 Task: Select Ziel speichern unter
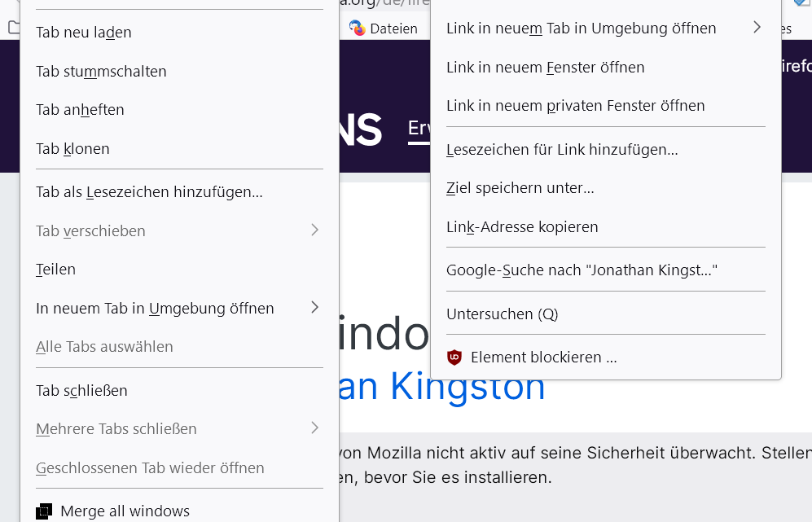click(520, 188)
